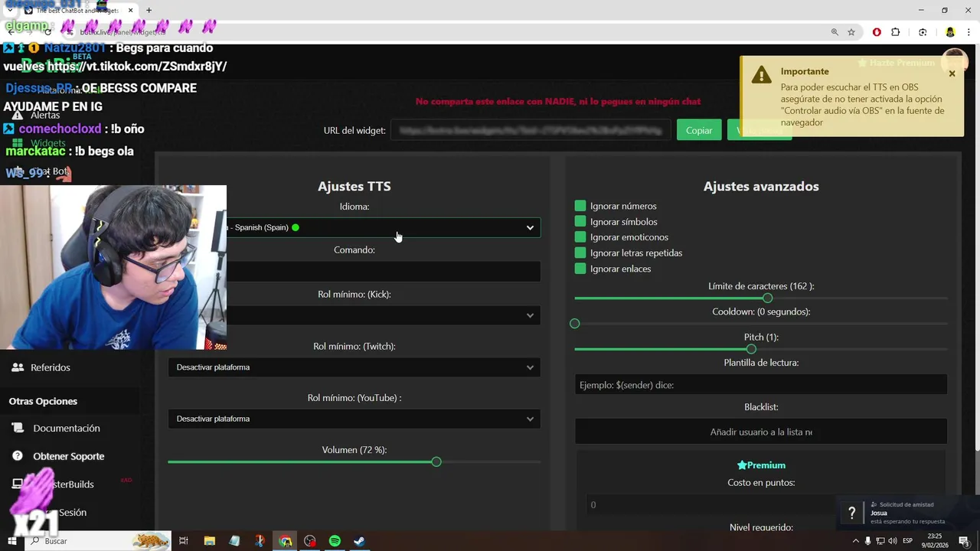Open the Referidos sidebar item
The image size is (980, 551).
pyautogui.click(x=51, y=367)
